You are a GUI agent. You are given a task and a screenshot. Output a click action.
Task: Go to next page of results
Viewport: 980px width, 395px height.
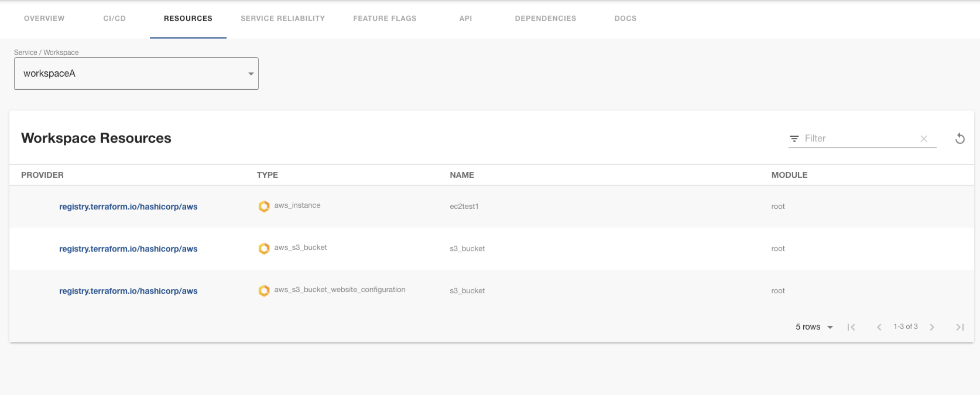tap(932, 327)
